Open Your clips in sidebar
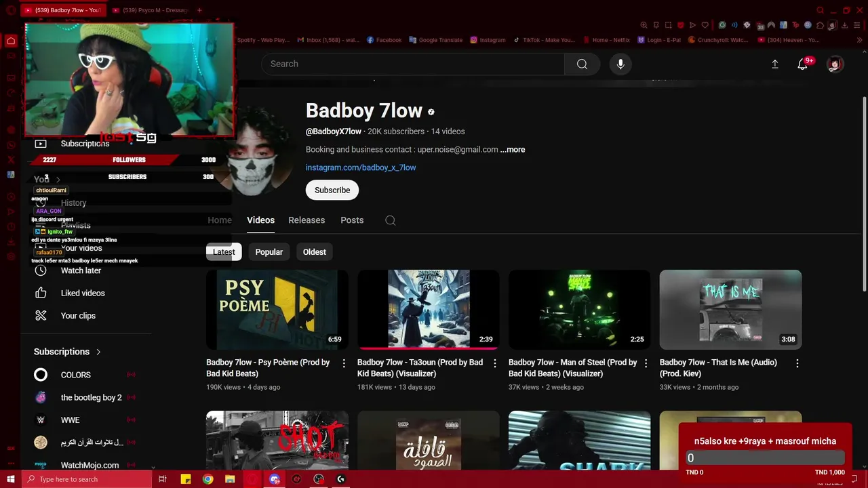Screen dimensions: 868x488 78,316
